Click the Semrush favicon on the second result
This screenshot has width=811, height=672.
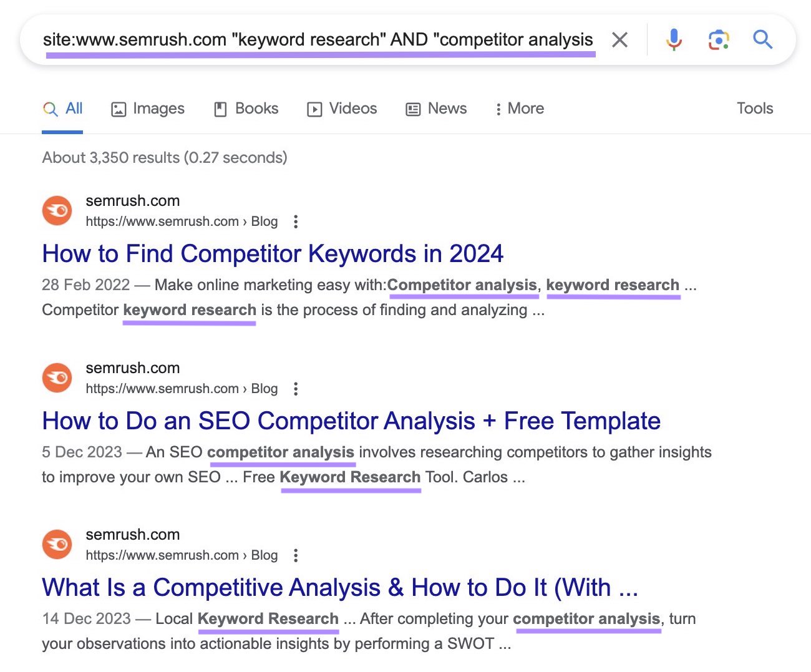(x=57, y=377)
